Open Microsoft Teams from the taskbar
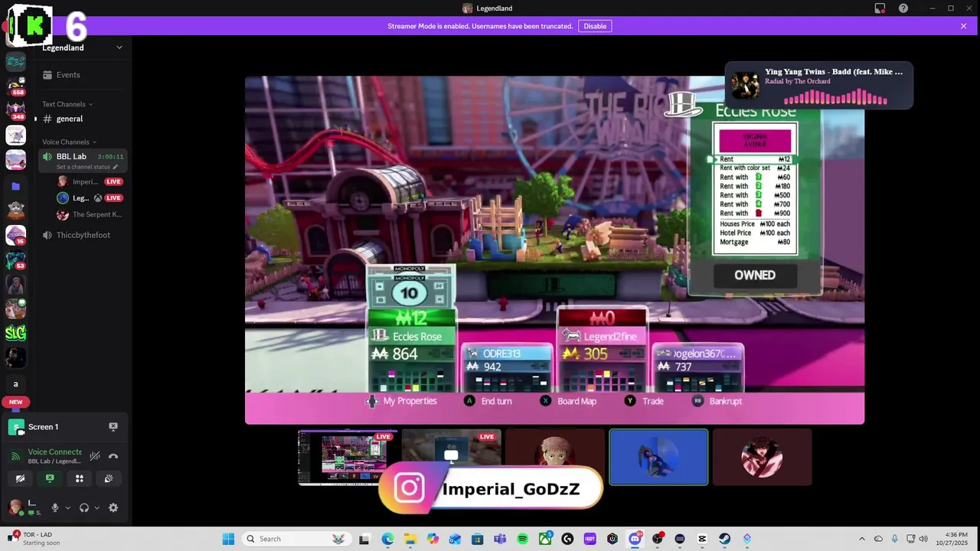This screenshot has height=551, width=980. point(500,539)
